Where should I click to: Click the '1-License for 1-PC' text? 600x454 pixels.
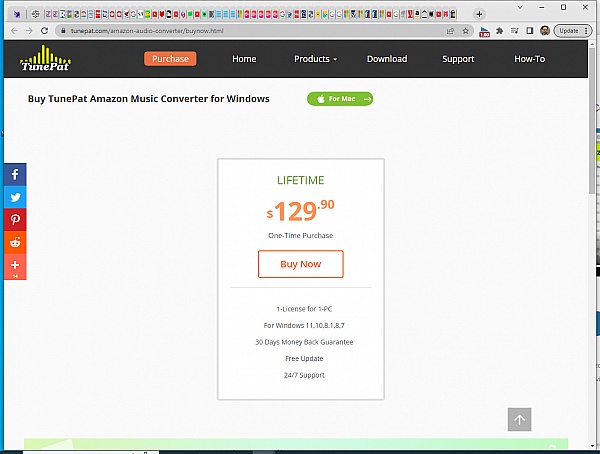[304, 309]
